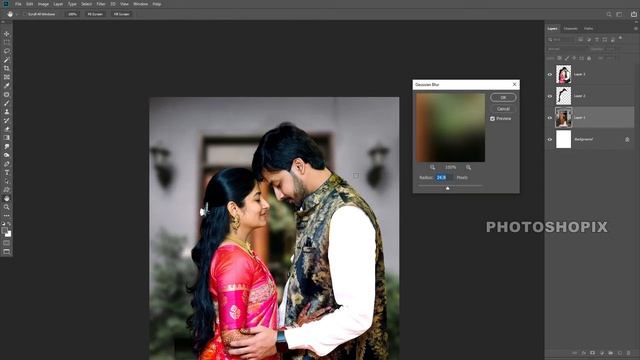Switch to the Channels tab

coord(571,29)
